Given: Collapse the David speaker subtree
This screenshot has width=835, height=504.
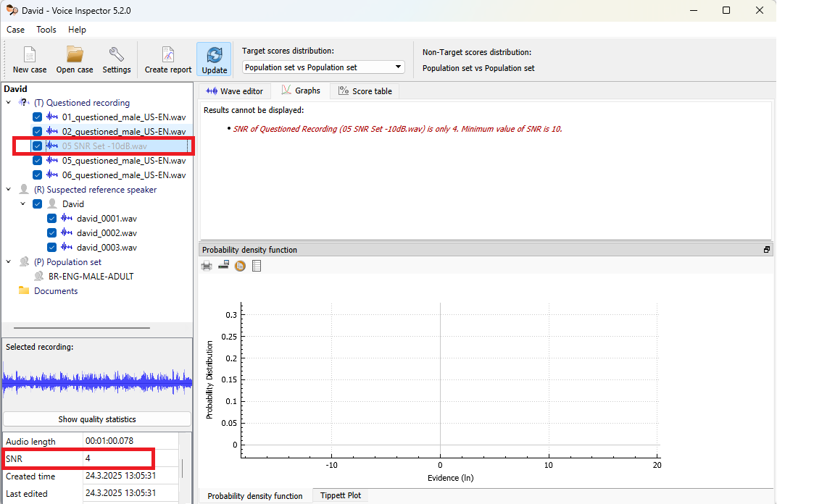Looking at the screenshot, I should (23, 203).
